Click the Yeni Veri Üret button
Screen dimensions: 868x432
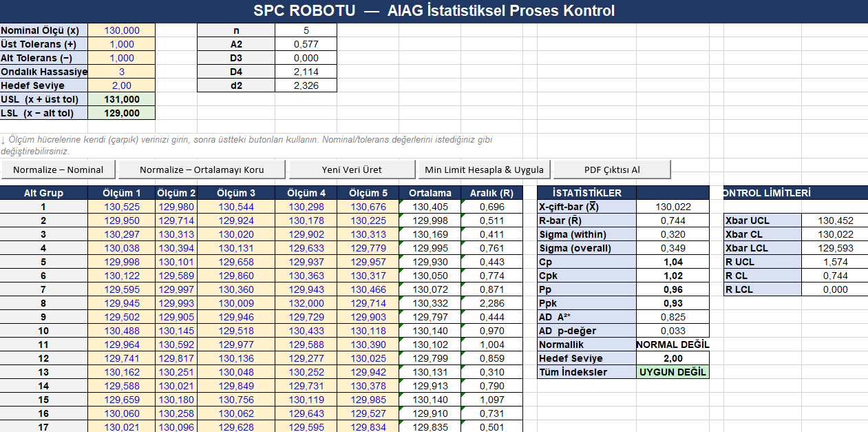click(352, 169)
